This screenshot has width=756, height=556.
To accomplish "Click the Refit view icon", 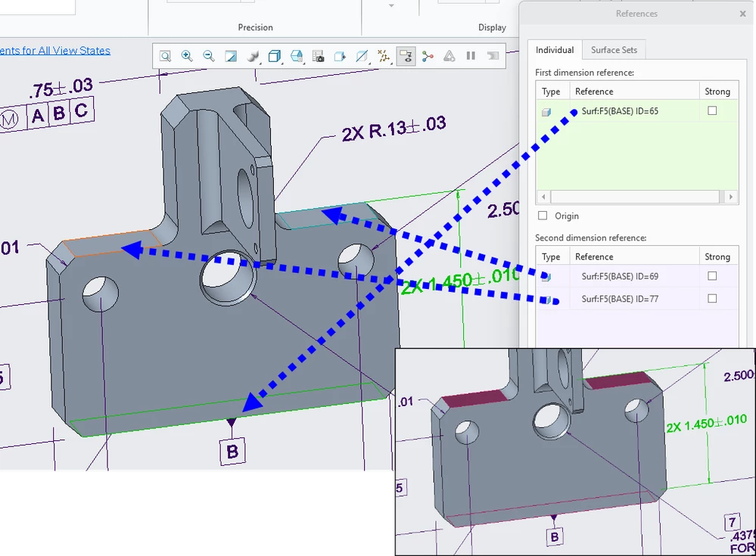I will [165, 57].
